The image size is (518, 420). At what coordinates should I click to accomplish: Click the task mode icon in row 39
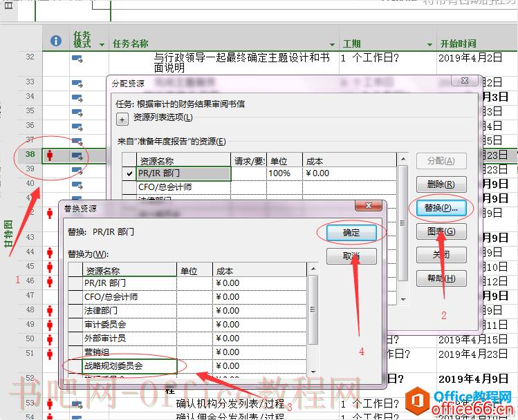point(77,171)
